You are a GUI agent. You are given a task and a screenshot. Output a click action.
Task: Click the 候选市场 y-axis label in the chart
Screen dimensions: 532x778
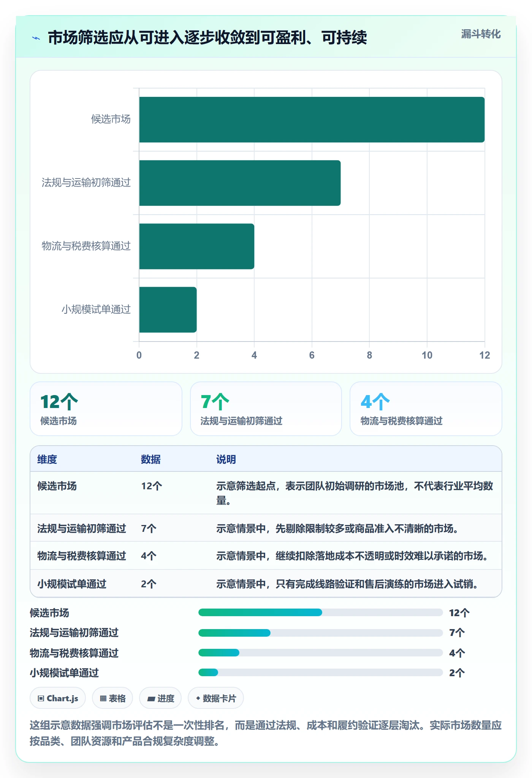pos(111,119)
